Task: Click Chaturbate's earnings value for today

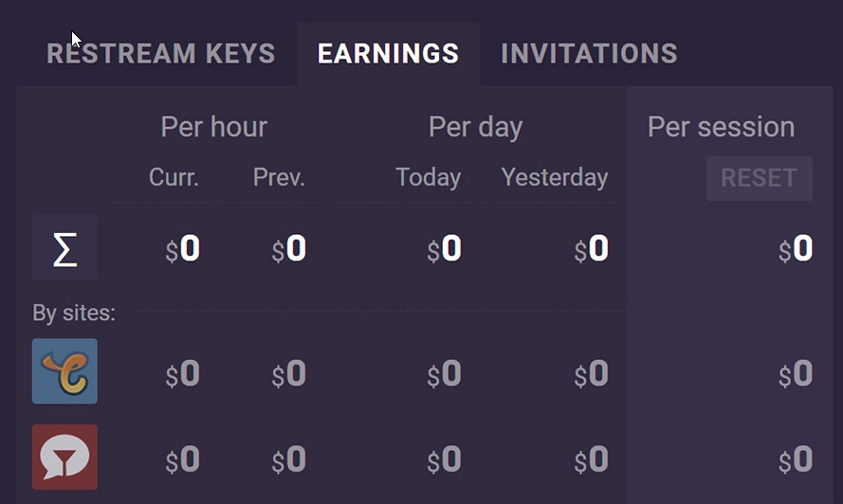Action: [x=444, y=374]
